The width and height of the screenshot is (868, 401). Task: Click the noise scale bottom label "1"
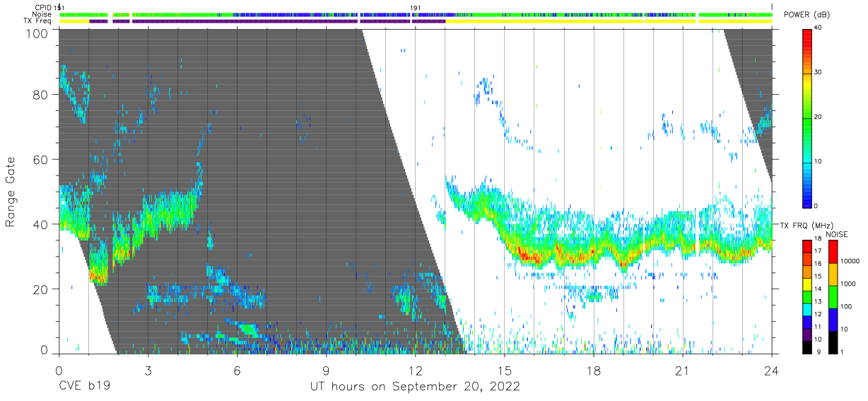(x=842, y=351)
